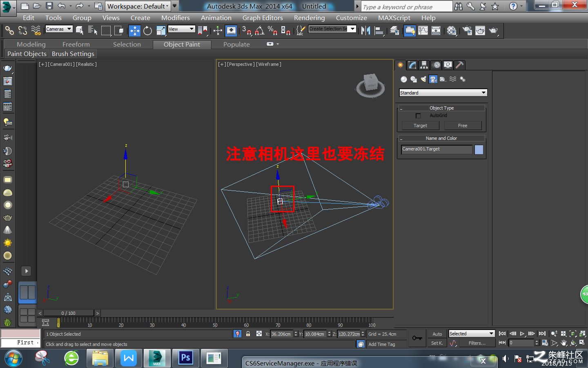Open the Key Filters dialog

[x=477, y=343]
